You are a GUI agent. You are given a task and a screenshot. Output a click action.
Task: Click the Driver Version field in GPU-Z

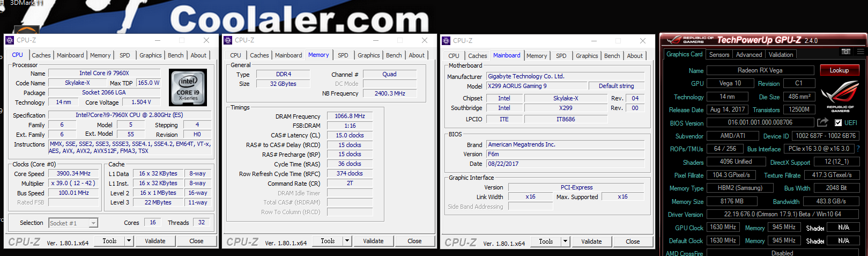(783, 214)
